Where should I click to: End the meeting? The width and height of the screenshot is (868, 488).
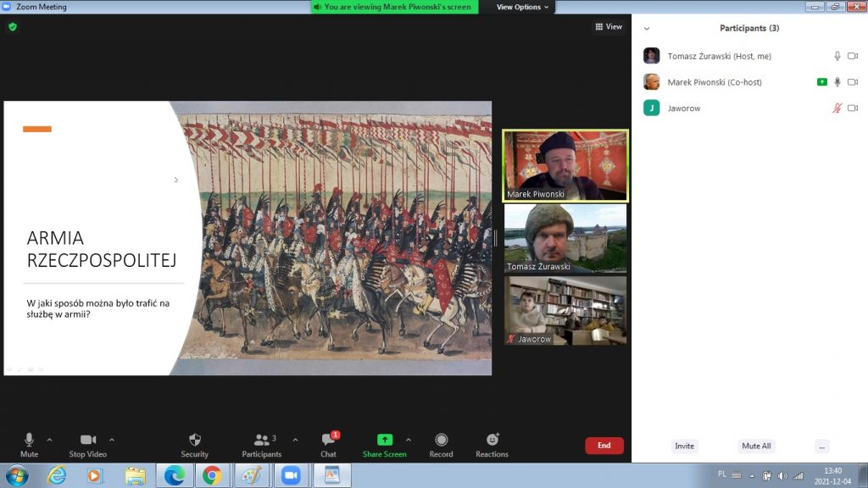pyautogui.click(x=604, y=446)
